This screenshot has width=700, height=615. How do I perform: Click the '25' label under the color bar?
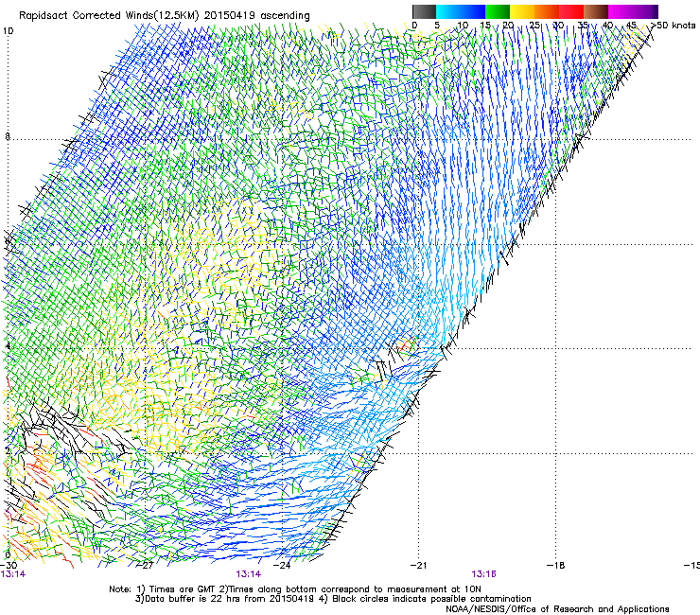(x=534, y=25)
